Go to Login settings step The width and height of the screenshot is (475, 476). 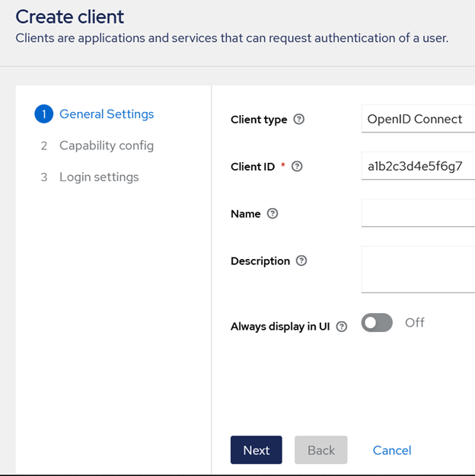(x=90, y=177)
